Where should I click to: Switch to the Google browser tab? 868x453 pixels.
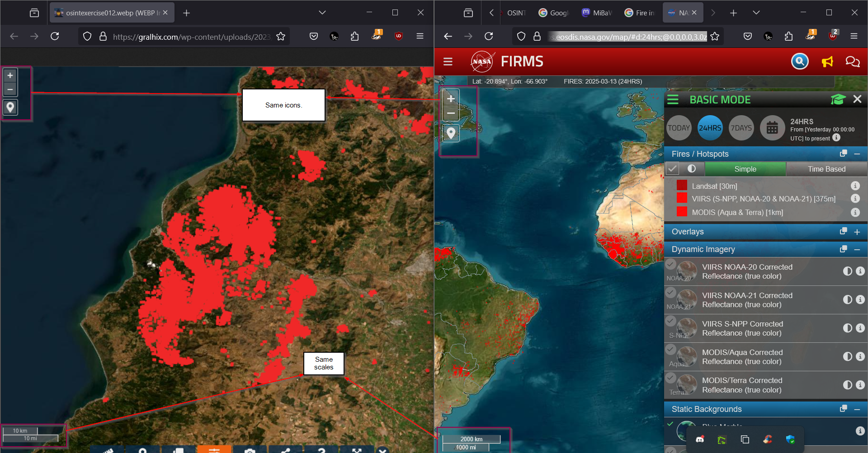[553, 13]
